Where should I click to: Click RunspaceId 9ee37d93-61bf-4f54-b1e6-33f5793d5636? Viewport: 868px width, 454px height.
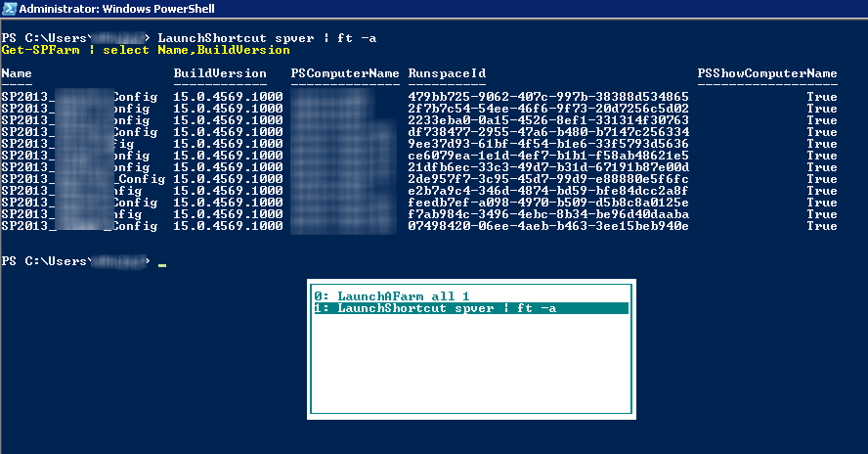(548, 144)
